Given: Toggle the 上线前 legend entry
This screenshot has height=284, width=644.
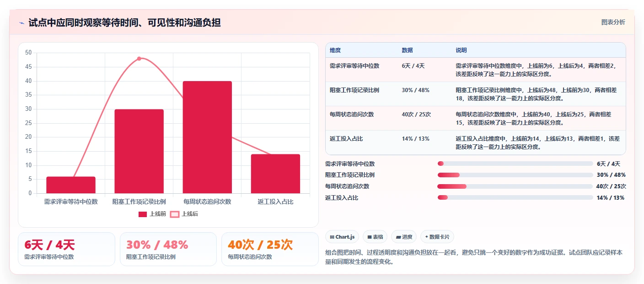Looking at the screenshot, I should coord(152,214).
